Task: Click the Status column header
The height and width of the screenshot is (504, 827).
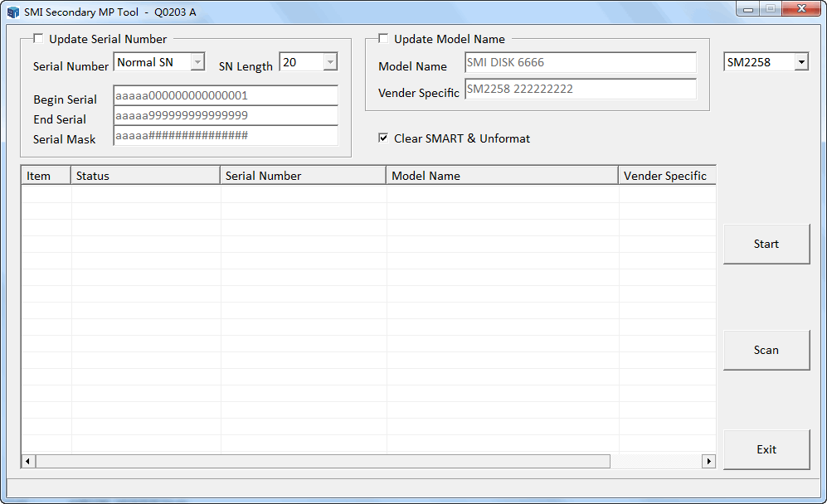Action: [145, 176]
